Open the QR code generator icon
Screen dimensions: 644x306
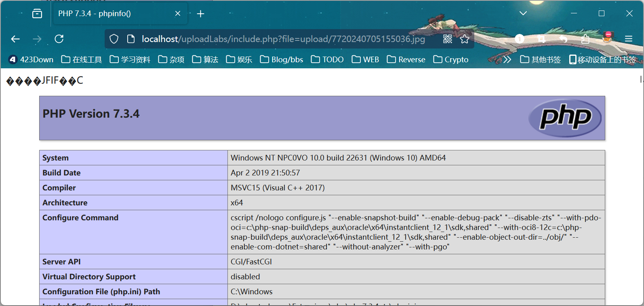tap(448, 39)
